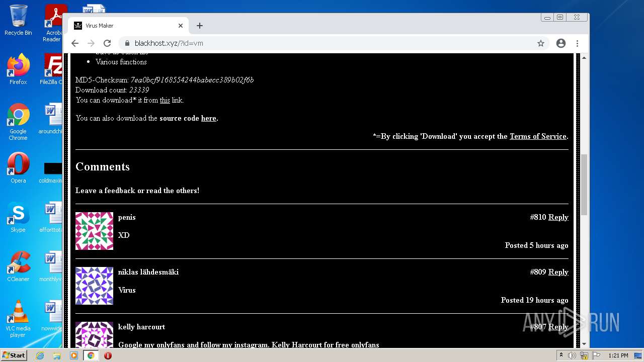Select the Virus Maker tab
Image resolution: width=644 pixels, height=362 pixels.
[x=128, y=26]
